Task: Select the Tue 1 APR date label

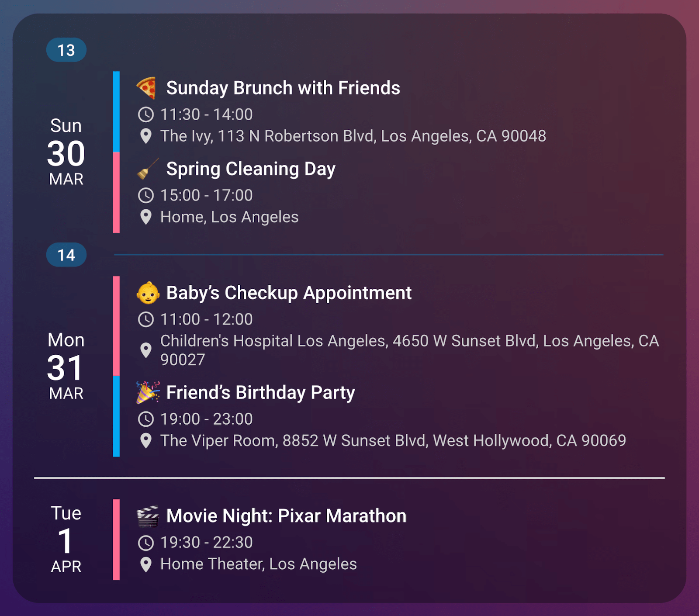Action: click(66, 540)
